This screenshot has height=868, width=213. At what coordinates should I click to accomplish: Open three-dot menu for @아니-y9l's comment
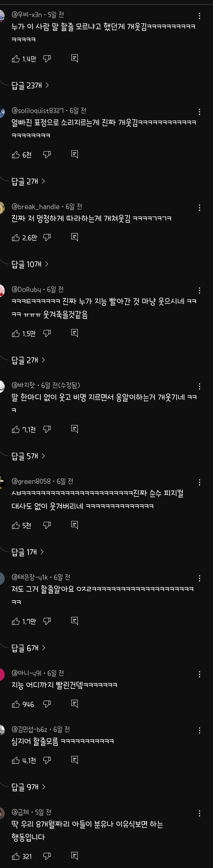pos(199,674)
